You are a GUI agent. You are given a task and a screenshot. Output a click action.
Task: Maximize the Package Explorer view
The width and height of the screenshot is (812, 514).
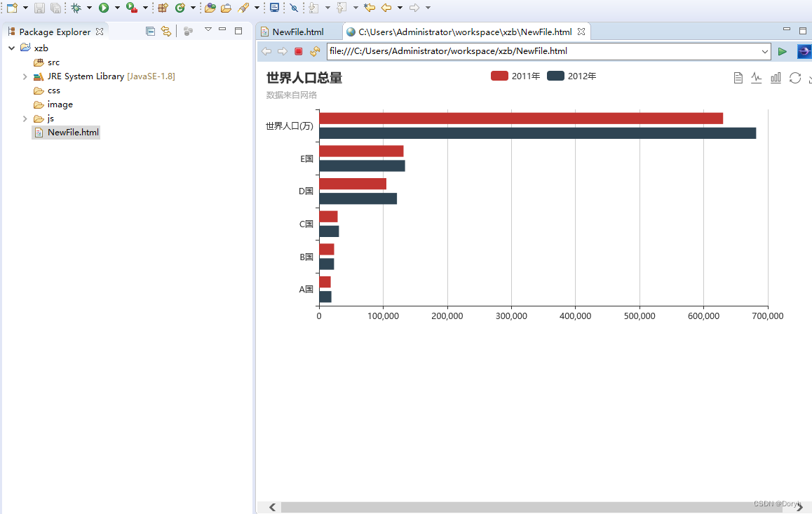[x=238, y=31]
